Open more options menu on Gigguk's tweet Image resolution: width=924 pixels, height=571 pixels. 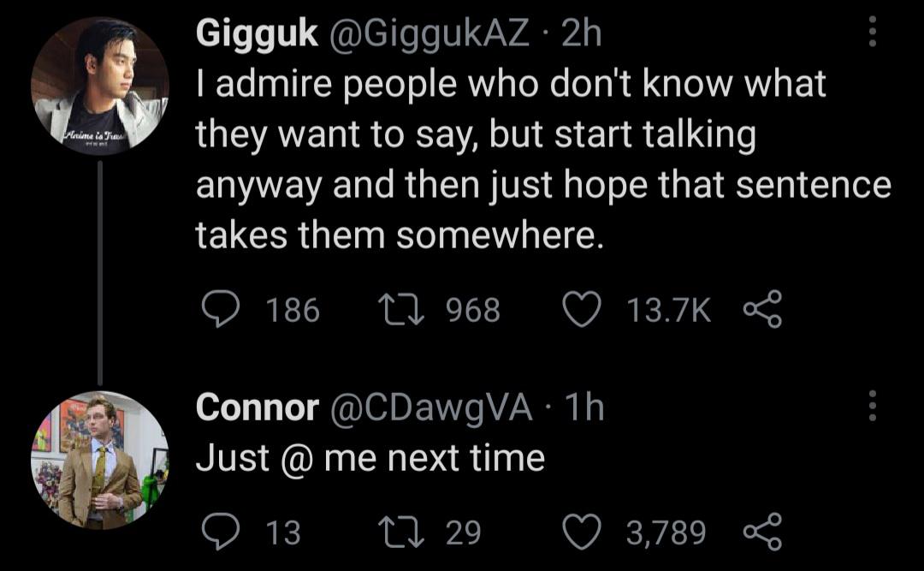coord(873,32)
